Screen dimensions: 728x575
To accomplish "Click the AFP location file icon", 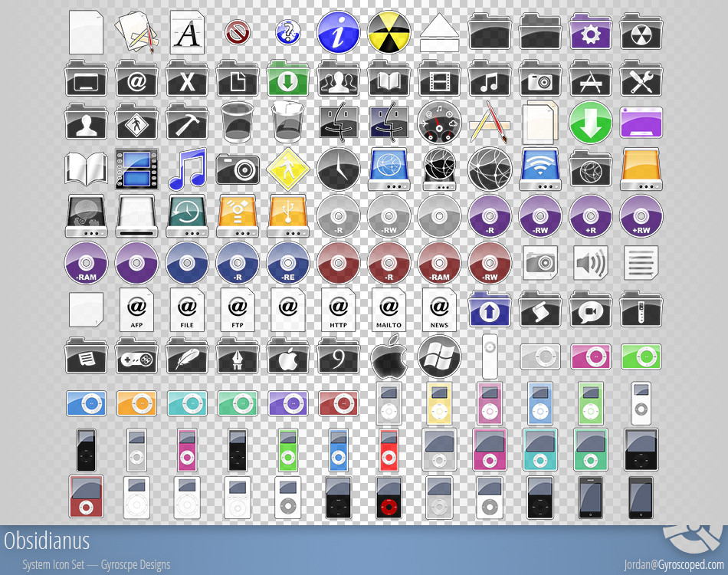I will pyautogui.click(x=136, y=309).
